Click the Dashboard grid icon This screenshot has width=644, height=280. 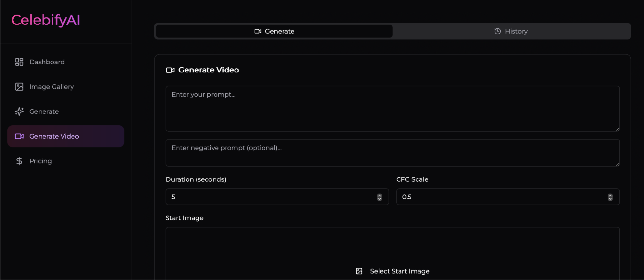pyautogui.click(x=19, y=62)
